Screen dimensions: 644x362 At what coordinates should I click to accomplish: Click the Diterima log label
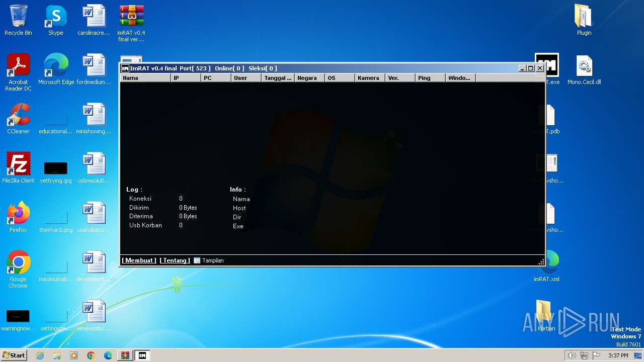pyautogui.click(x=141, y=216)
